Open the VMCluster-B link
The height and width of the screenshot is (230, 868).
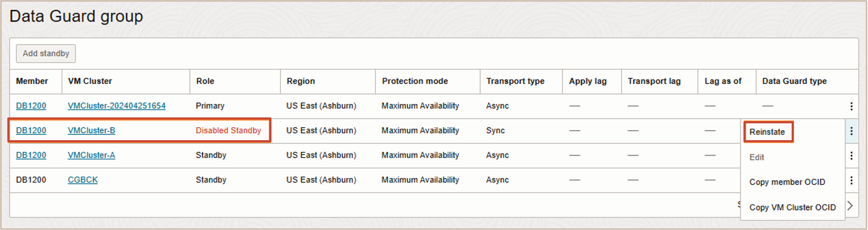pyautogui.click(x=91, y=131)
